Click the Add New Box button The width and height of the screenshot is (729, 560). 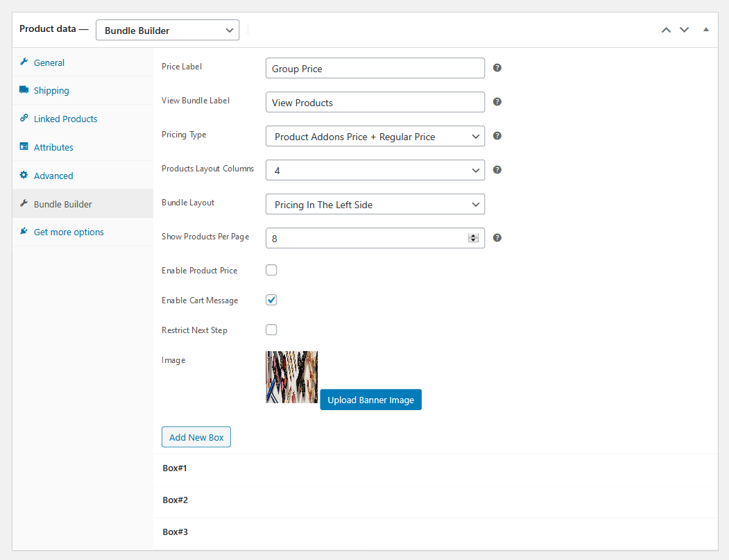(196, 436)
